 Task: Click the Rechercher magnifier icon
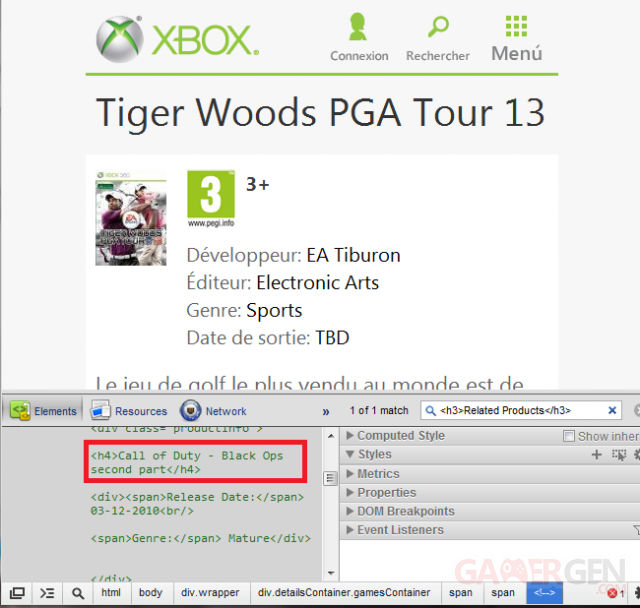tap(438, 27)
